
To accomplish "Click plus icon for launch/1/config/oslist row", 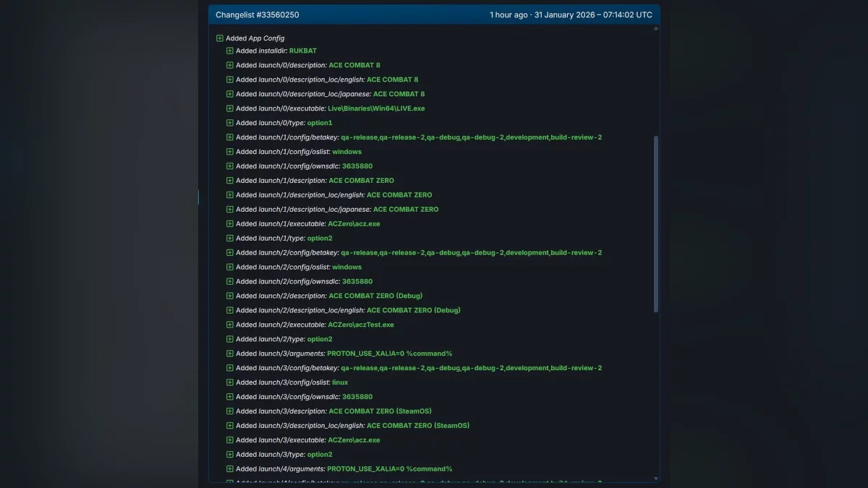I will [x=230, y=152].
